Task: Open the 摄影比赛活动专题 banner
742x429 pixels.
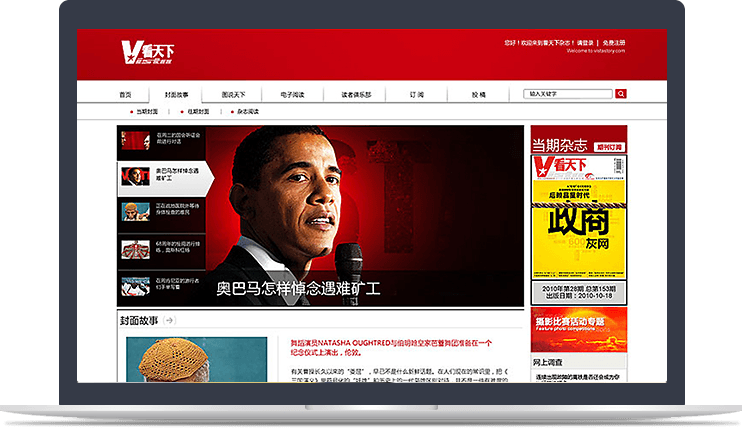Action: (x=579, y=324)
